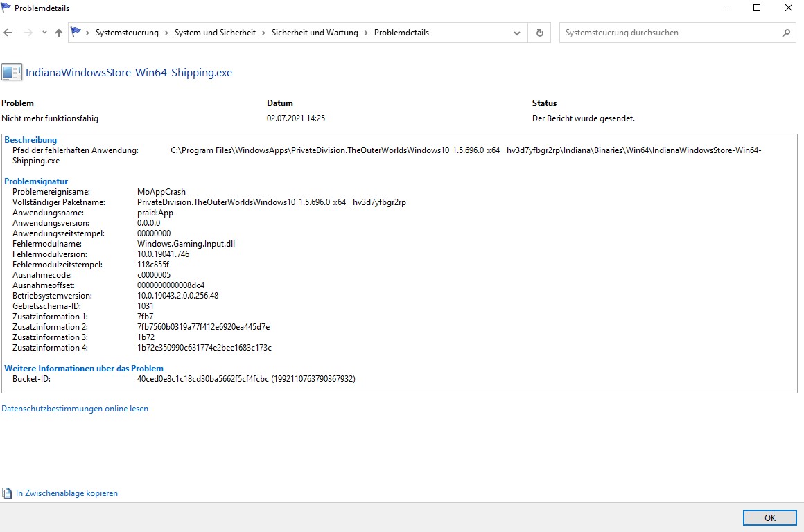
Task: Open Datenschutzbestimmungen online lesen link
Action: (75, 409)
